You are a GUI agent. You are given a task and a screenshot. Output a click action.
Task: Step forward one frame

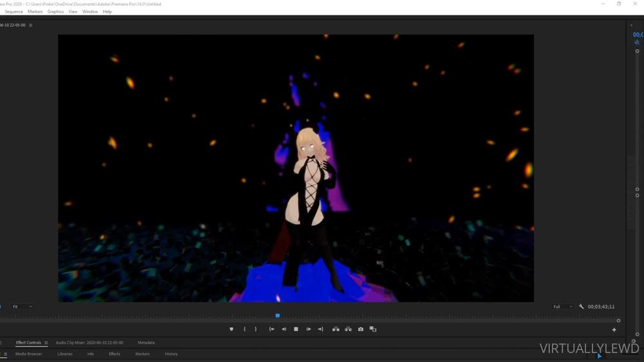tap(308, 329)
